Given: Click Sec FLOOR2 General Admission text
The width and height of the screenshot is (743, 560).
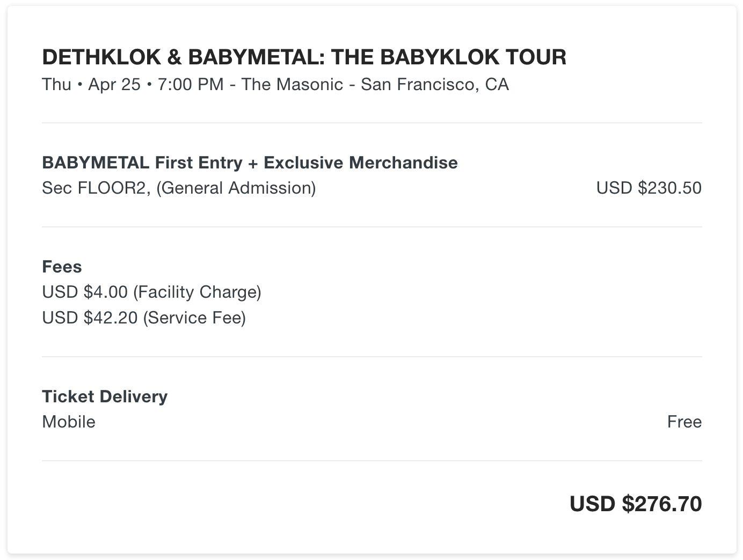Looking at the screenshot, I should [x=179, y=188].
